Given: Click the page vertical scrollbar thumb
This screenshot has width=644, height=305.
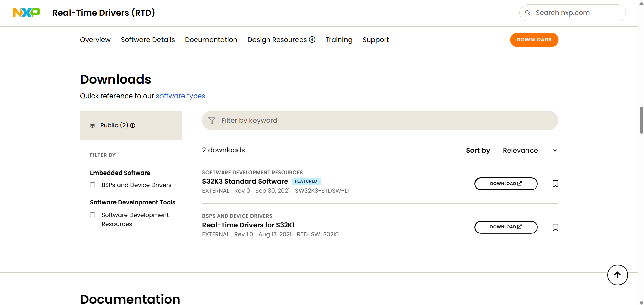Looking at the screenshot, I should [x=641, y=120].
